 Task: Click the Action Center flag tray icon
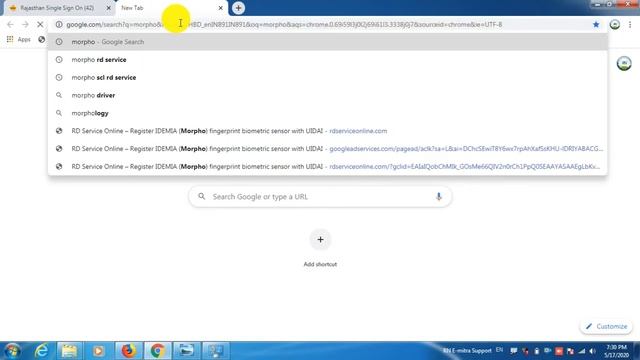point(570,351)
